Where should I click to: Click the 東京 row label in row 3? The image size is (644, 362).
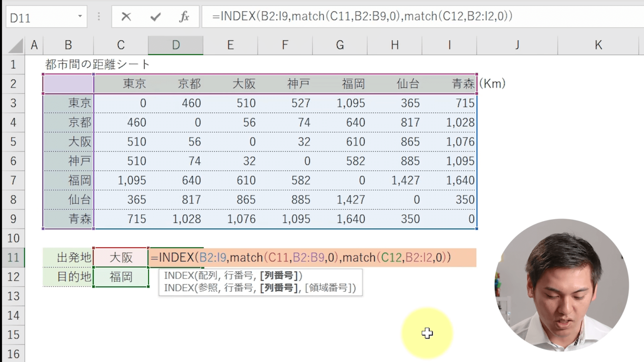[x=68, y=103]
